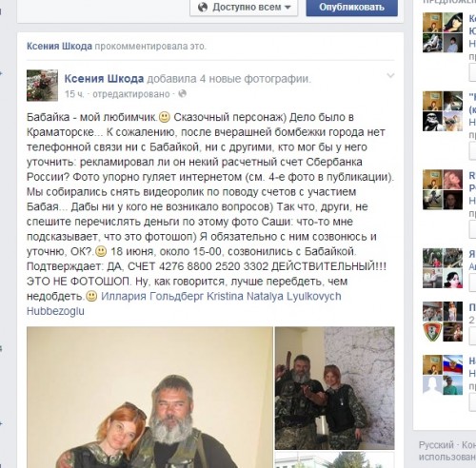Viewport: 476px width, 468px height.
Task: Click the Опубликовать button
Action: 351,8
